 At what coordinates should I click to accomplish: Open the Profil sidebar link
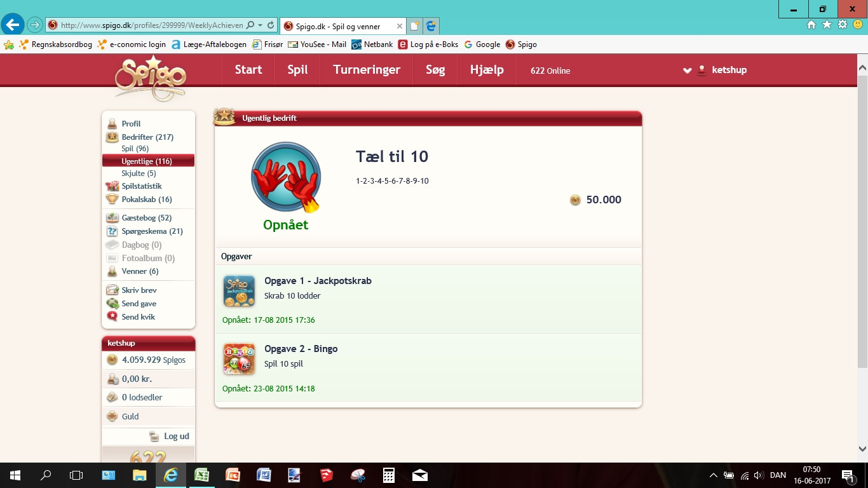131,124
